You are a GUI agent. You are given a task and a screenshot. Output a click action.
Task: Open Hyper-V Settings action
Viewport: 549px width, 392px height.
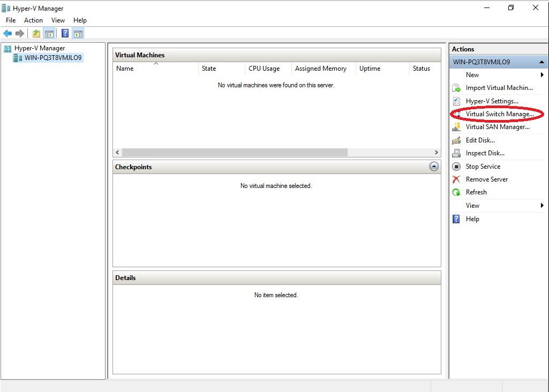(x=492, y=101)
